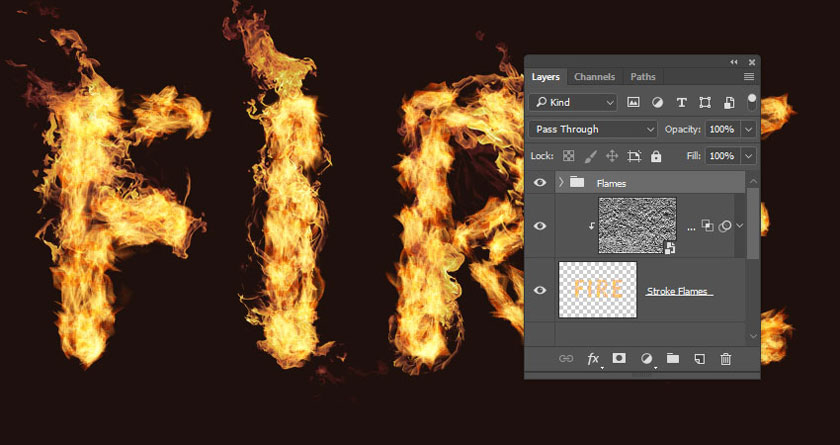Toggle layer filtering on or off
The height and width of the screenshot is (445, 840).
pyautogui.click(x=752, y=102)
